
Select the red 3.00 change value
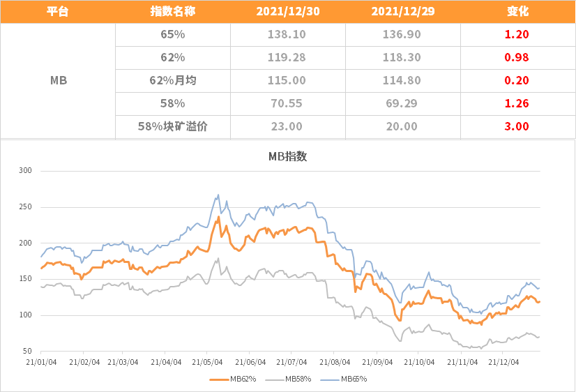click(517, 126)
